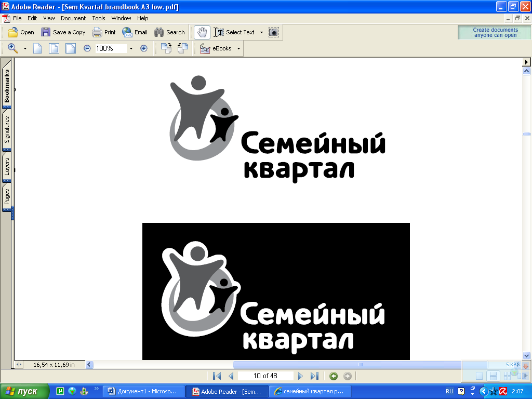
Task: Print the document via the Print icon
Action: point(97,32)
